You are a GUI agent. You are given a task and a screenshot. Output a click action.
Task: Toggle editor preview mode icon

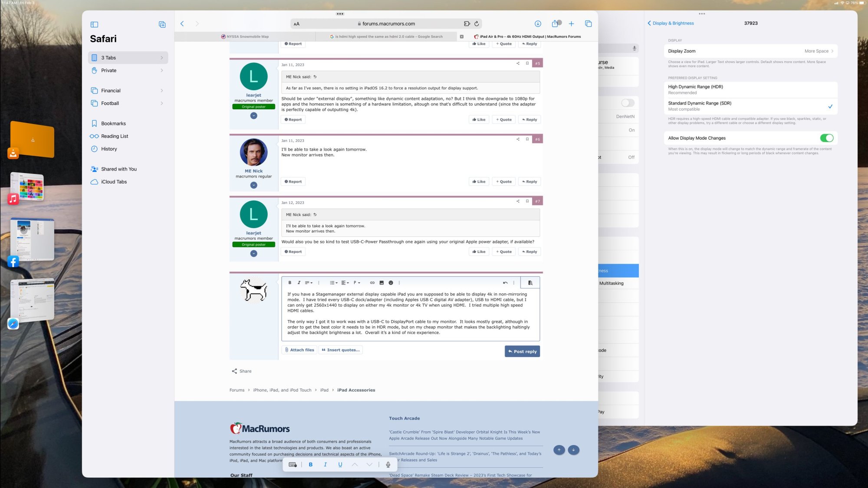click(530, 283)
